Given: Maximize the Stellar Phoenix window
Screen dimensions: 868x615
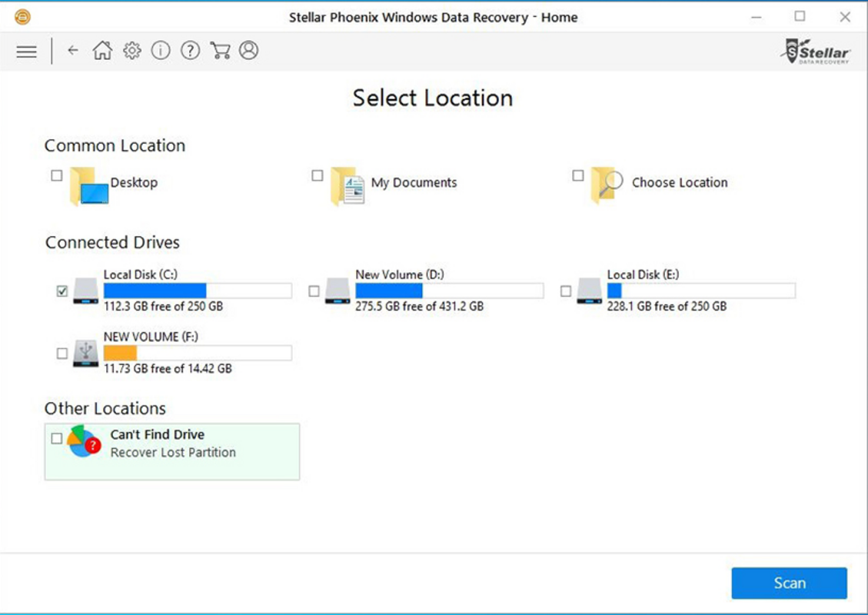Looking at the screenshot, I should 800,17.
